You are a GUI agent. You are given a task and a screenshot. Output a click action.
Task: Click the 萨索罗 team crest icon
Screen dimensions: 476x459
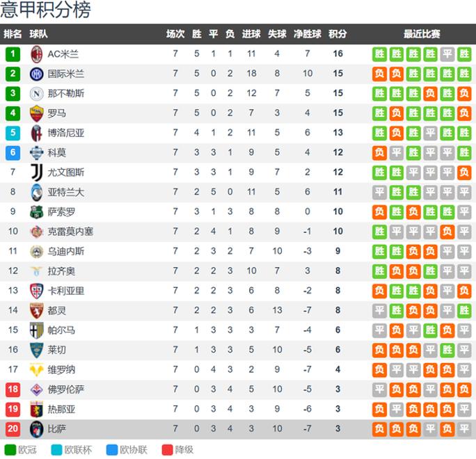pyautogui.click(x=37, y=211)
